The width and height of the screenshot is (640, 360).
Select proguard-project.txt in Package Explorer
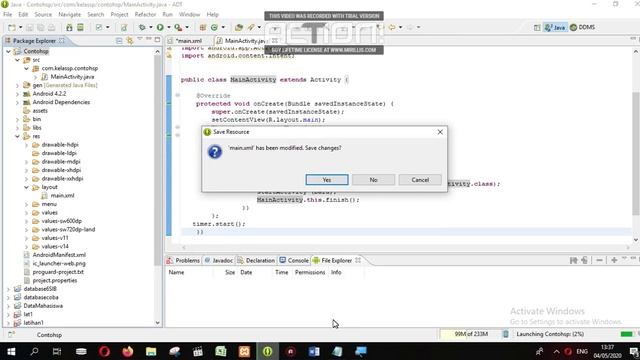tap(58, 272)
